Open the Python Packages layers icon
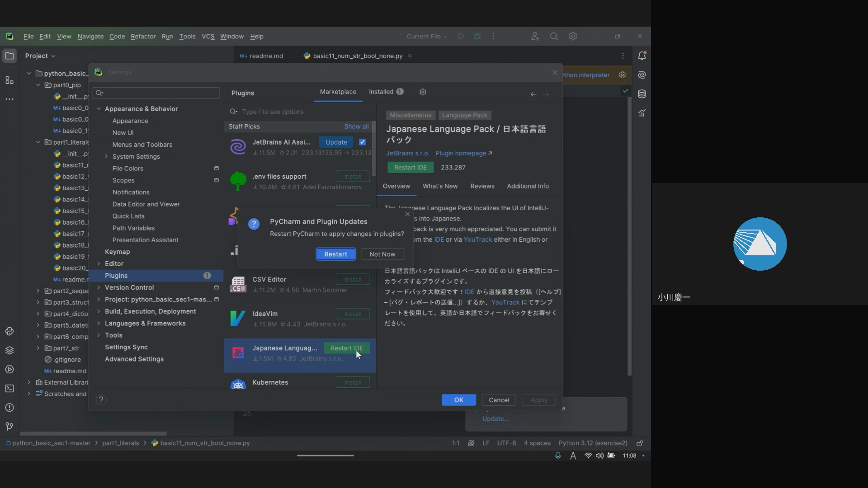868x488 pixels. [9, 350]
